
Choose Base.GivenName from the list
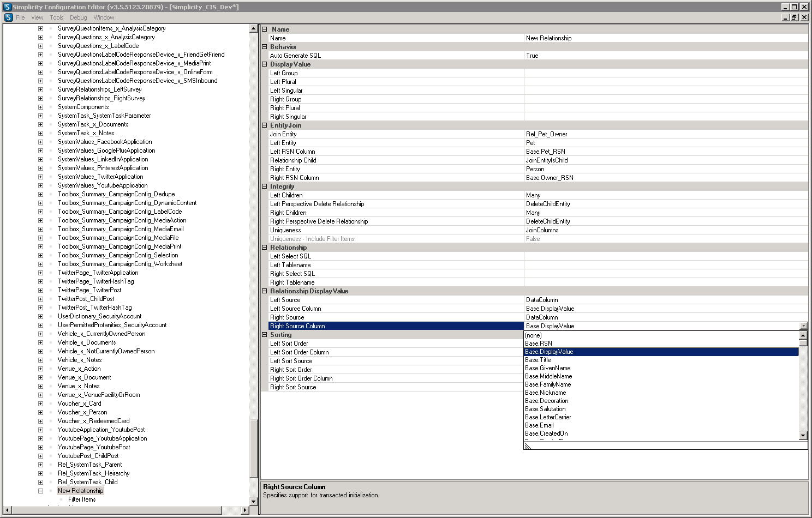tap(661, 368)
